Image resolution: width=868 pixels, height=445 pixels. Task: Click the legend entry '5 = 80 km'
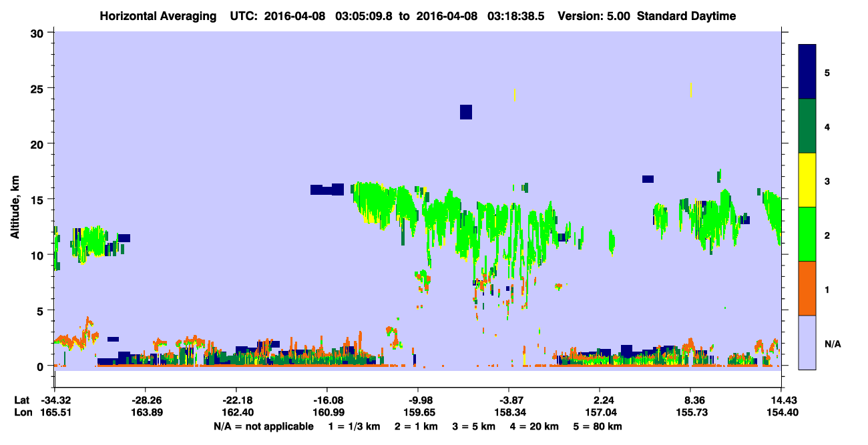click(x=598, y=426)
